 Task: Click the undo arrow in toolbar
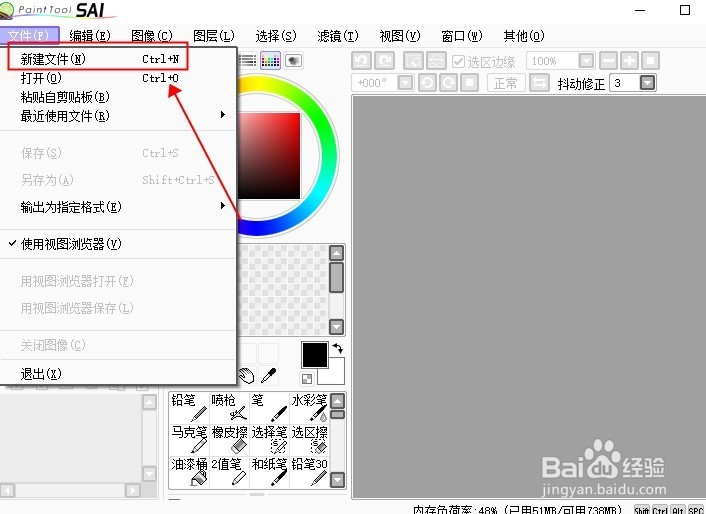coord(362,60)
